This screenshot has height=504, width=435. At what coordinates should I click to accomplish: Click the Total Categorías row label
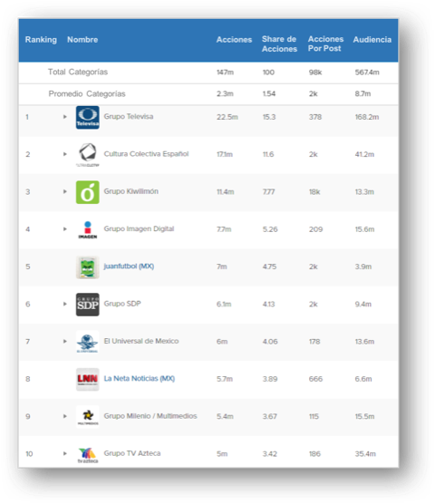coord(78,72)
